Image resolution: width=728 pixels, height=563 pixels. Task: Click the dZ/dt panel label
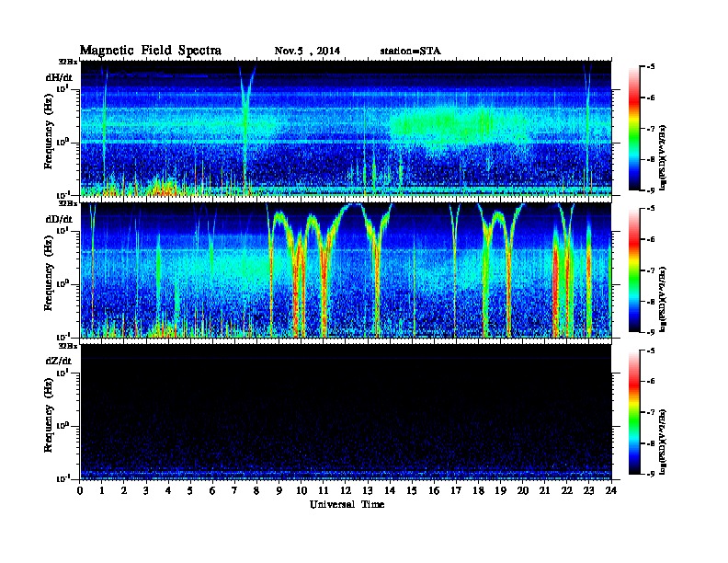click(x=59, y=361)
